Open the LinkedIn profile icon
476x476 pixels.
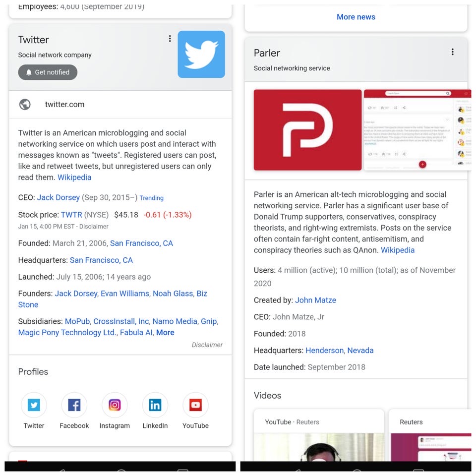[155, 405]
